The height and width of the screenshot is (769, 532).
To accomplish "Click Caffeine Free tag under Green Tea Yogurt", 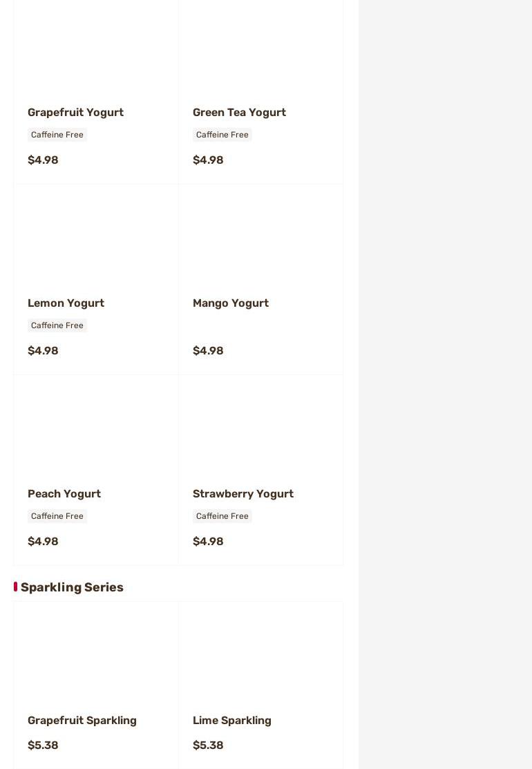I will point(222,135).
